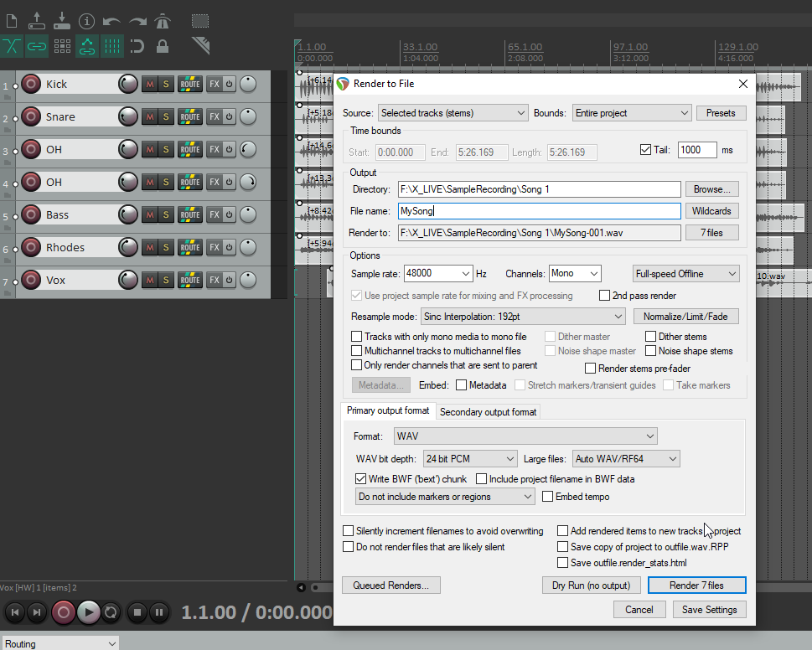Screen dimensions: 812x650
Task: Click the Normalize/Limit/Fade button
Action: tap(685, 317)
